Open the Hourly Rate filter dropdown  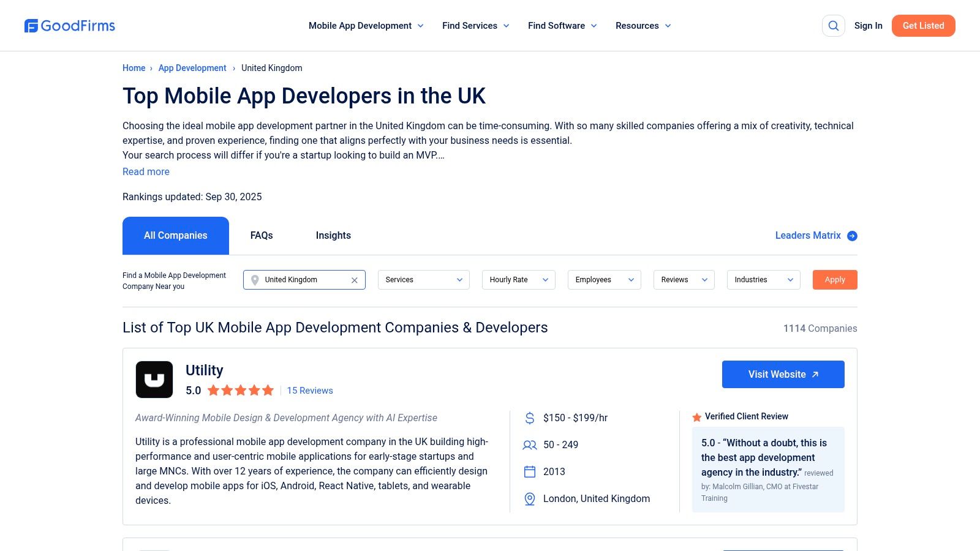pyautogui.click(x=519, y=280)
